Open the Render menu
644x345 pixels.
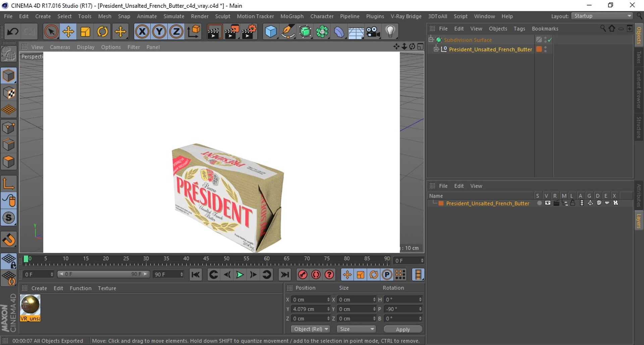[200, 16]
